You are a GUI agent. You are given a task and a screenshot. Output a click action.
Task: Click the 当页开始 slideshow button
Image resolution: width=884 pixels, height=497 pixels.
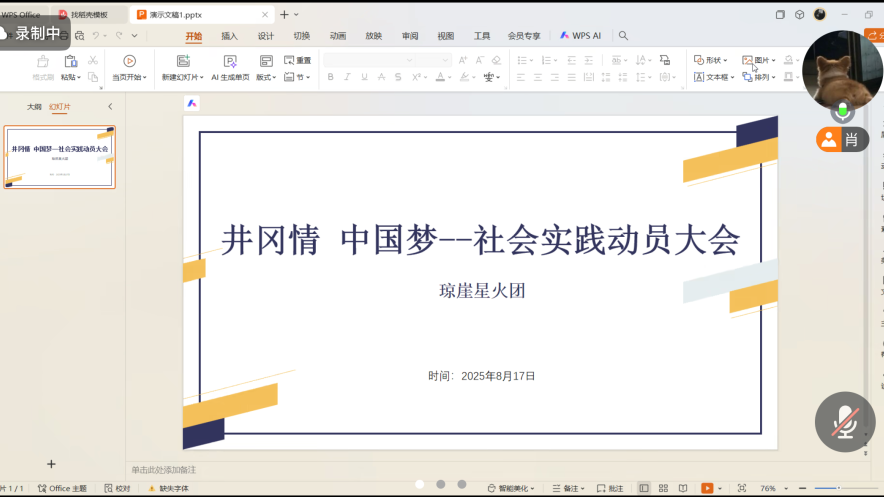pyautogui.click(x=129, y=77)
